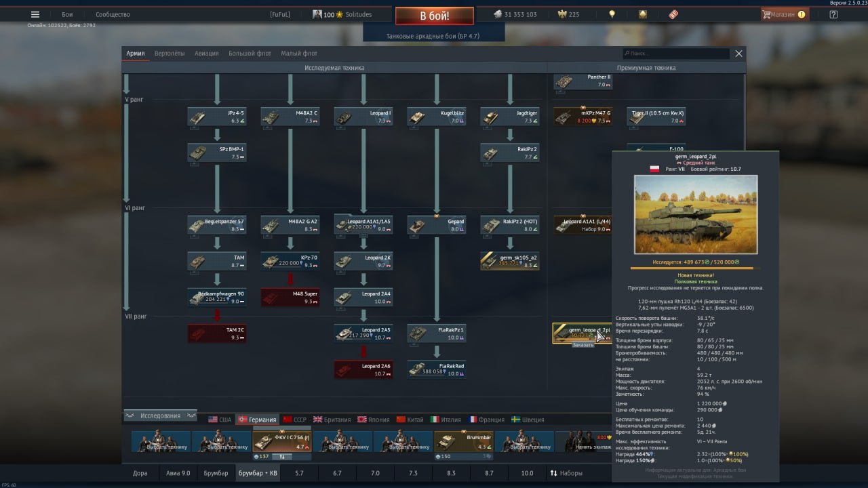The image size is (868, 488).
Task: Open the gold item icon beside light bulb
Action: 642,14
